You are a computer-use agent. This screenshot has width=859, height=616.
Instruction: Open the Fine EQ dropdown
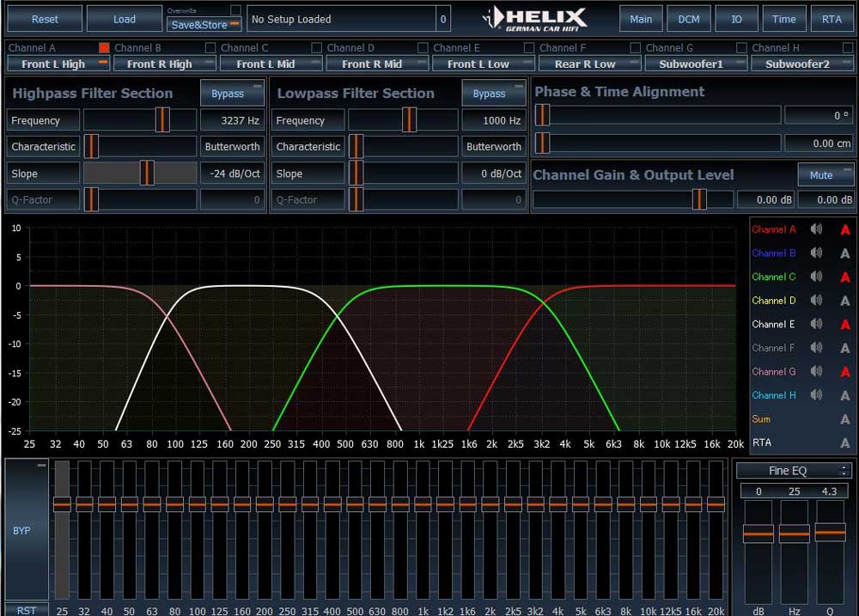pos(795,470)
